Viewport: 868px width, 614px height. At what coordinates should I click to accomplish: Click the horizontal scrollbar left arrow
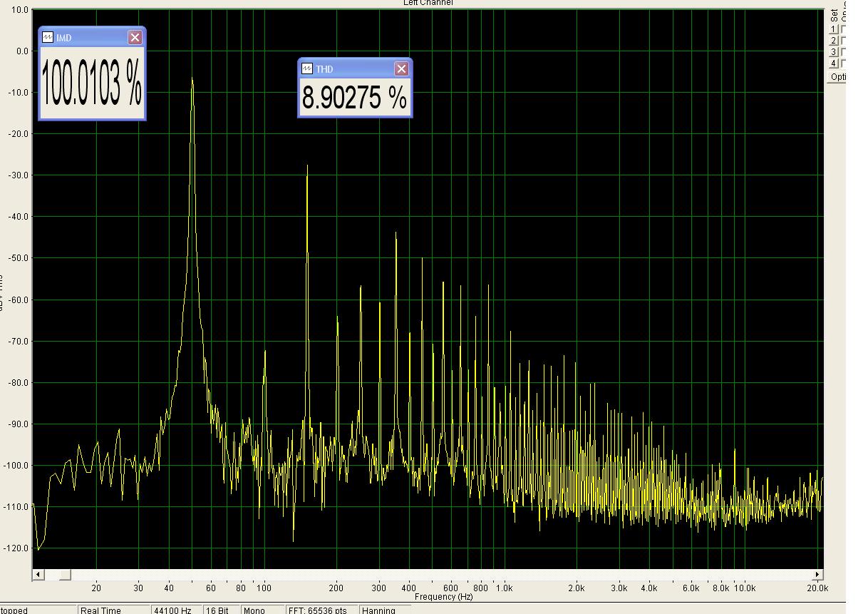click(x=38, y=575)
